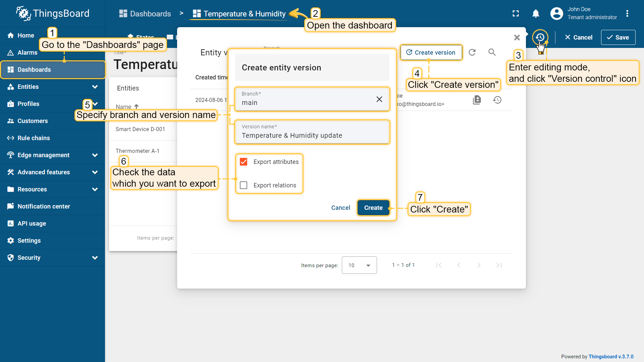Viewport: 644px width, 362px height.
Task: Clear the Branch field with X
Action: tap(379, 99)
